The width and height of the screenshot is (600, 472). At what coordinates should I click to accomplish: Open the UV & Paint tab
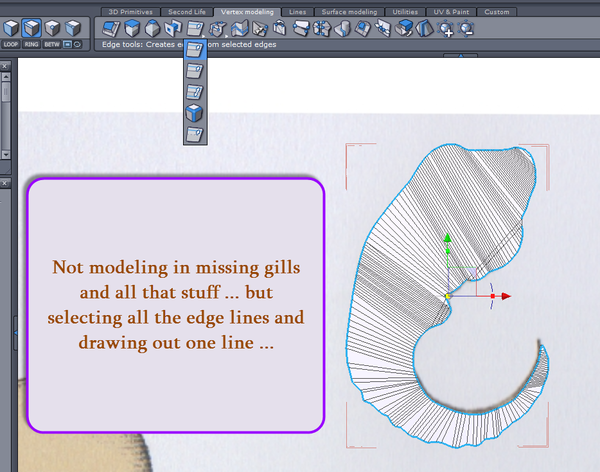point(451,12)
